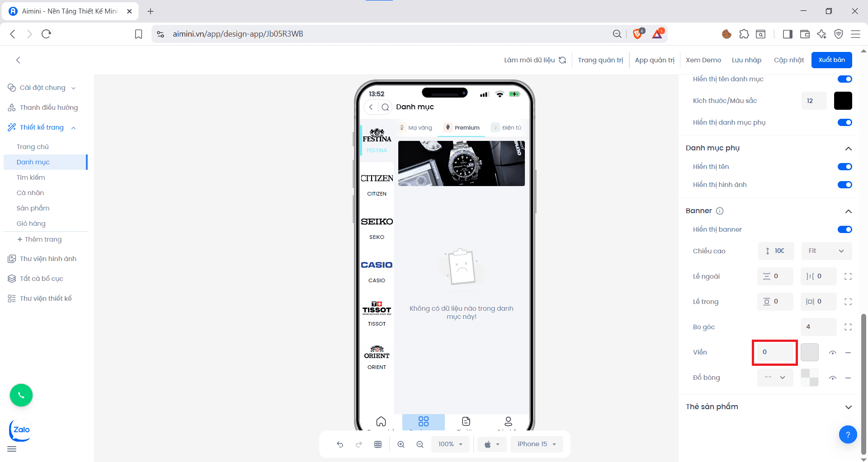The width and height of the screenshot is (868, 462).
Task: Click the black text color swatch
Action: [x=843, y=101]
